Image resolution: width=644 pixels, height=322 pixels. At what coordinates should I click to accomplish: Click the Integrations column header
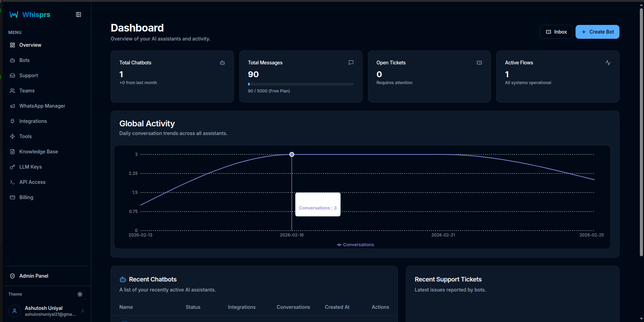242,307
